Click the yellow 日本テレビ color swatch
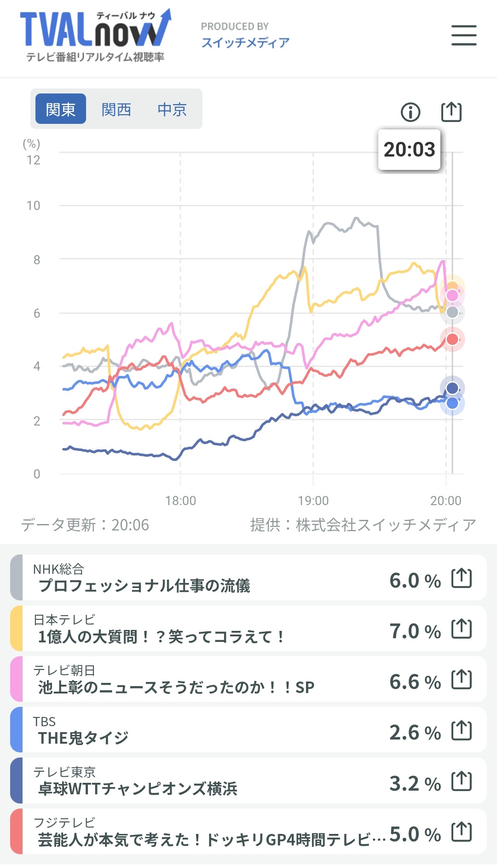The image size is (497, 868). [17, 629]
